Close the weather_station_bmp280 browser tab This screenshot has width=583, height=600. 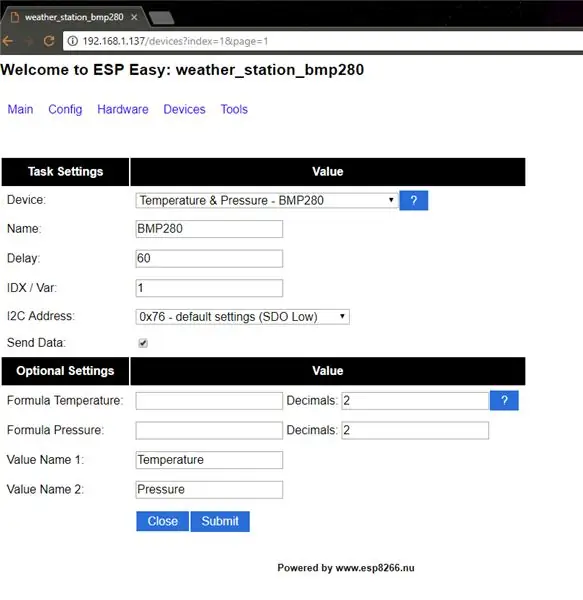134,17
